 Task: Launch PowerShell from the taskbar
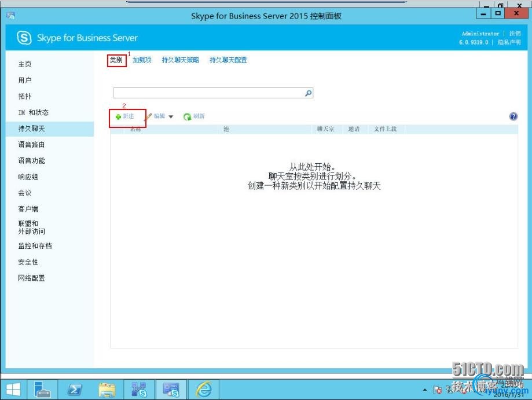(74, 390)
